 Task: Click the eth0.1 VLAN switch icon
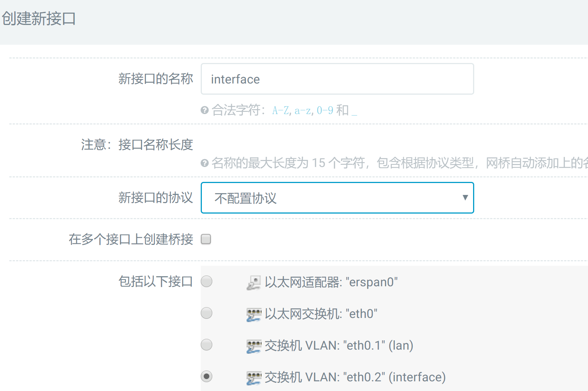[x=254, y=346]
